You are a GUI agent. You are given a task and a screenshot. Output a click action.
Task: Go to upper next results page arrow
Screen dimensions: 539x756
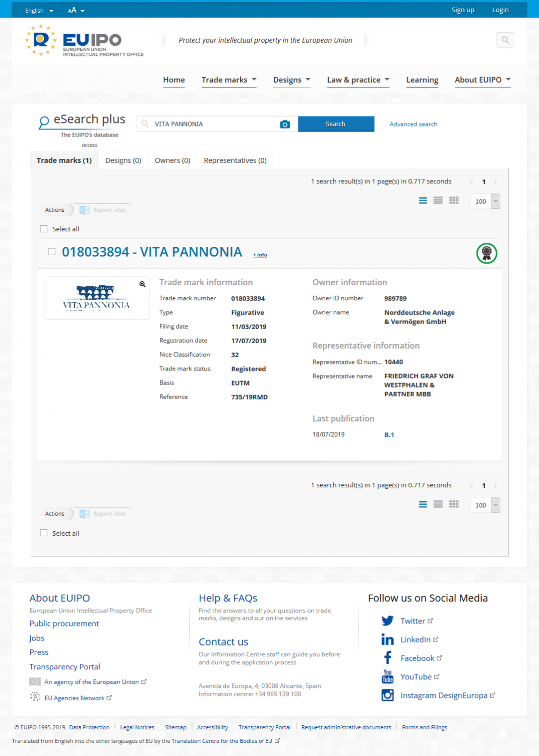coord(496,182)
